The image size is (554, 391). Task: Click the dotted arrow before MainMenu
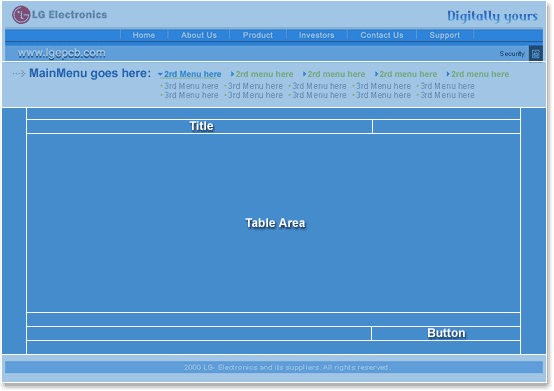coord(19,73)
